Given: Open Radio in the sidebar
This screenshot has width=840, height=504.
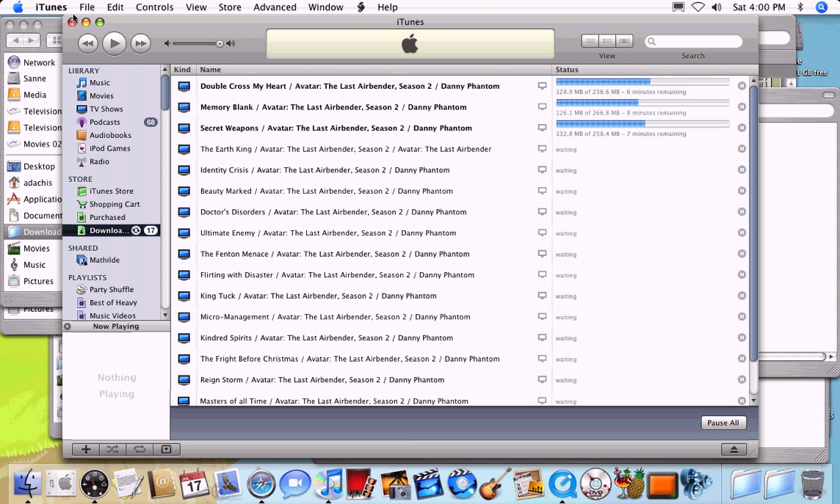Looking at the screenshot, I should pos(99,161).
